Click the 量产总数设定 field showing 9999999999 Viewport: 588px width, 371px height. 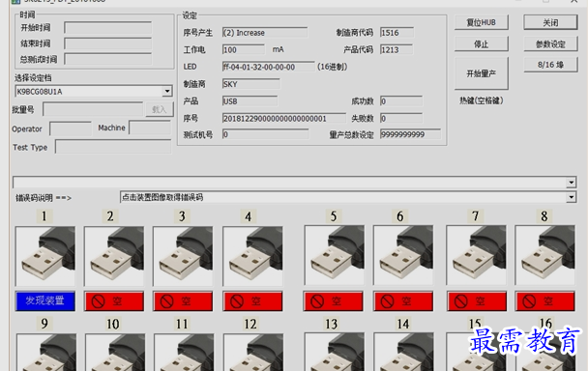[x=410, y=134]
